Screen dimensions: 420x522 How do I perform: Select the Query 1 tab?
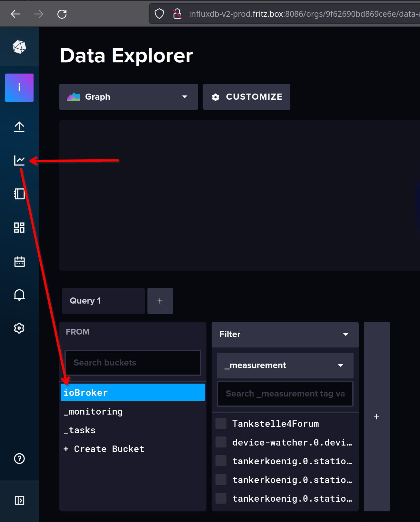(103, 301)
